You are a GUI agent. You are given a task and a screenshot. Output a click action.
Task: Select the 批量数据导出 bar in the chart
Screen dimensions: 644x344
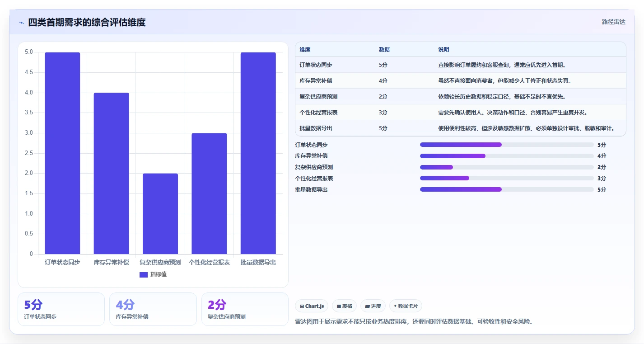258,153
